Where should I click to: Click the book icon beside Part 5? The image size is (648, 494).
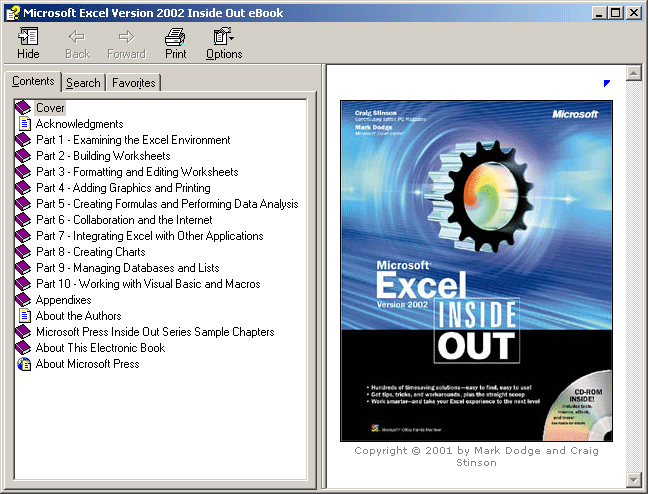23,204
